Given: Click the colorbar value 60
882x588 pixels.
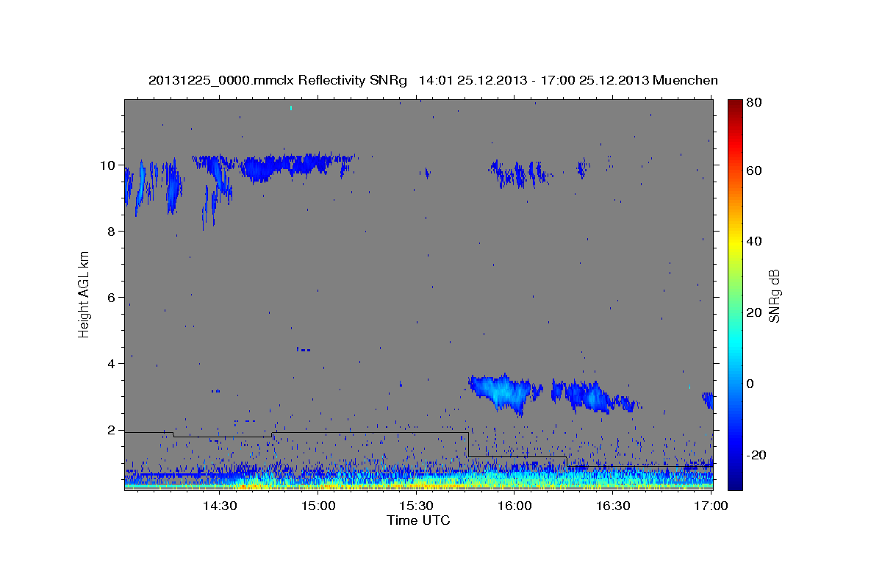Looking at the screenshot, I should pos(754,171).
